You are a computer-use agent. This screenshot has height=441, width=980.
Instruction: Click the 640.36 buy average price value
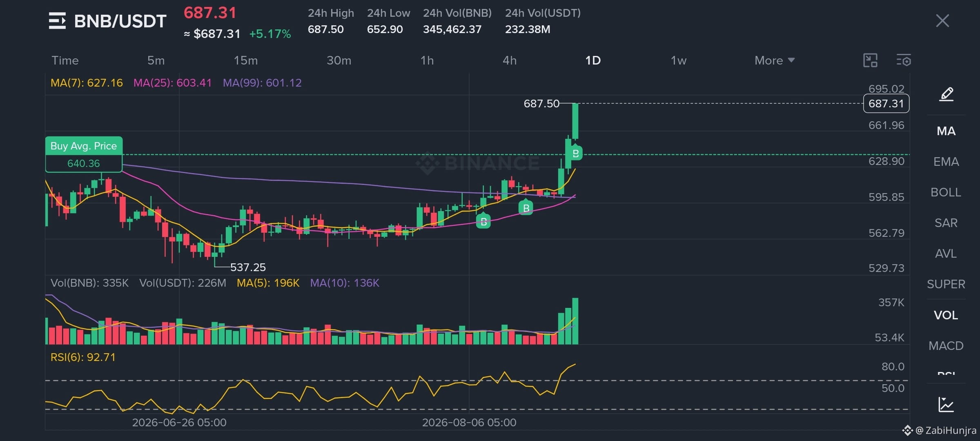pos(84,163)
